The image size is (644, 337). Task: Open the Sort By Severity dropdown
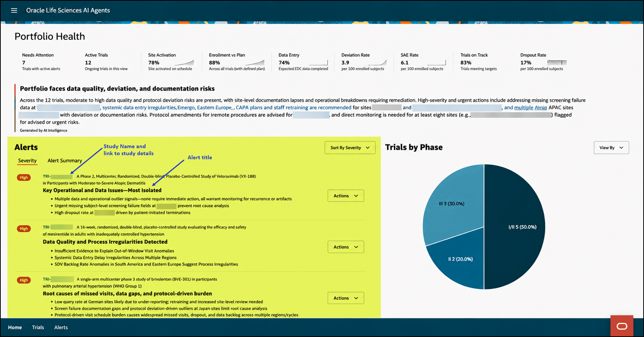(350, 147)
